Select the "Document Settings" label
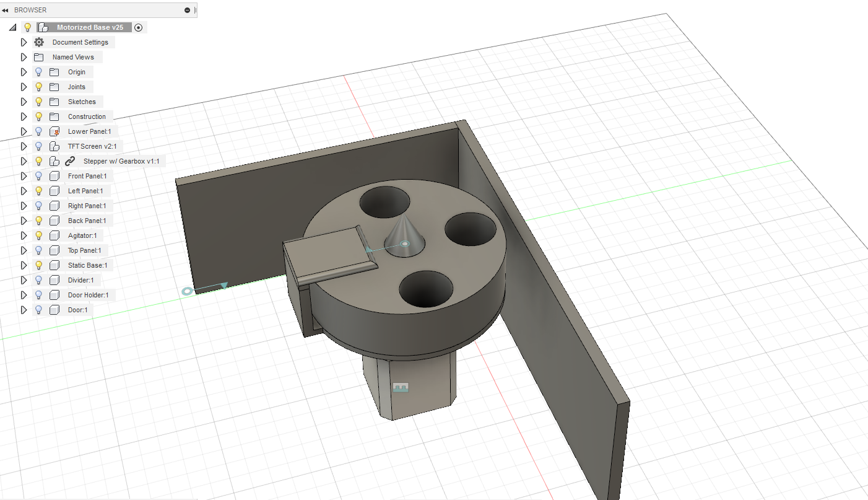Image resolution: width=868 pixels, height=500 pixels. point(80,42)
